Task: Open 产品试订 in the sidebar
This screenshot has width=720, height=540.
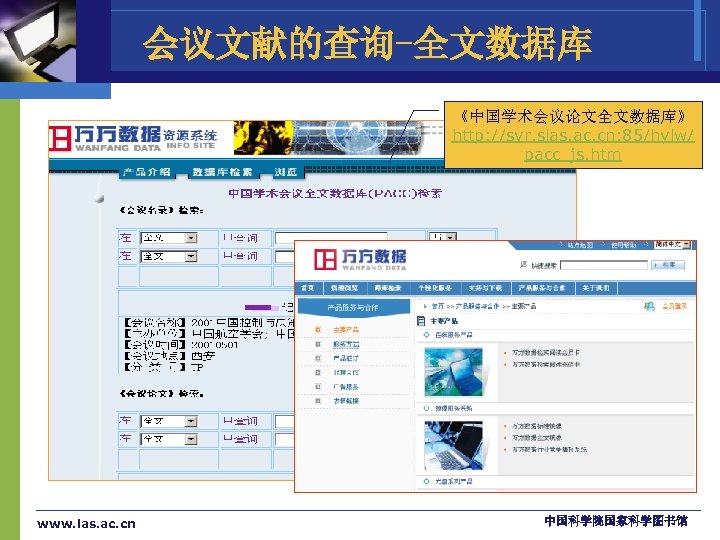Action: pos(346,358)
